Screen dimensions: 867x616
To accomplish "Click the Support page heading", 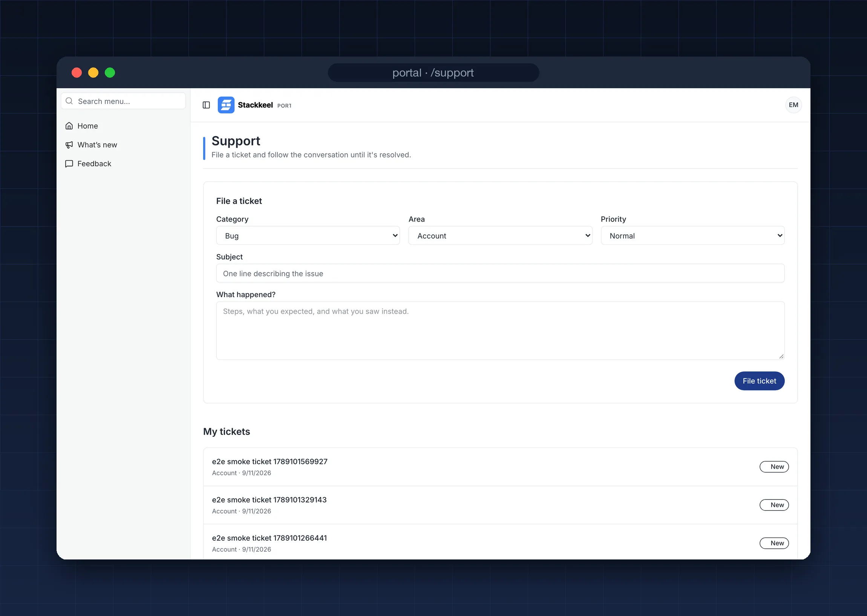I will click(236, 141).
